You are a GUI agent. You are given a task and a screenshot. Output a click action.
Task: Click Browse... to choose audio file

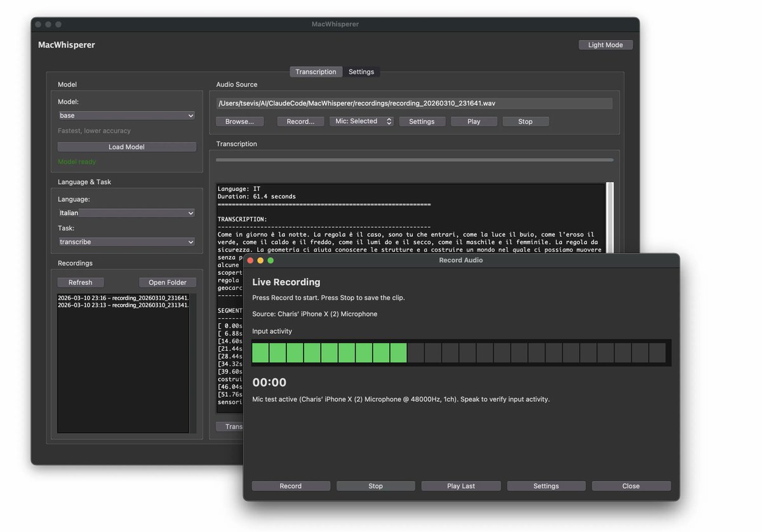pyautogui.click(x=239, y=121)
